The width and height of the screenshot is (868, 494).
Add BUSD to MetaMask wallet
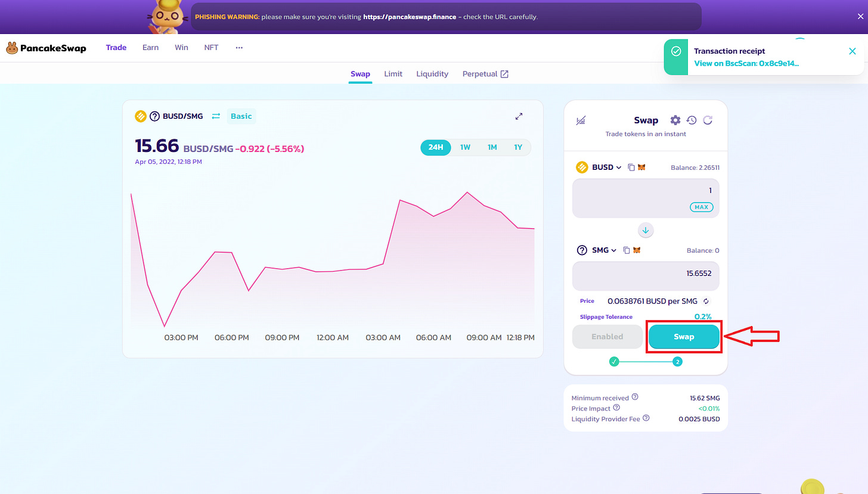pos(641,167)
